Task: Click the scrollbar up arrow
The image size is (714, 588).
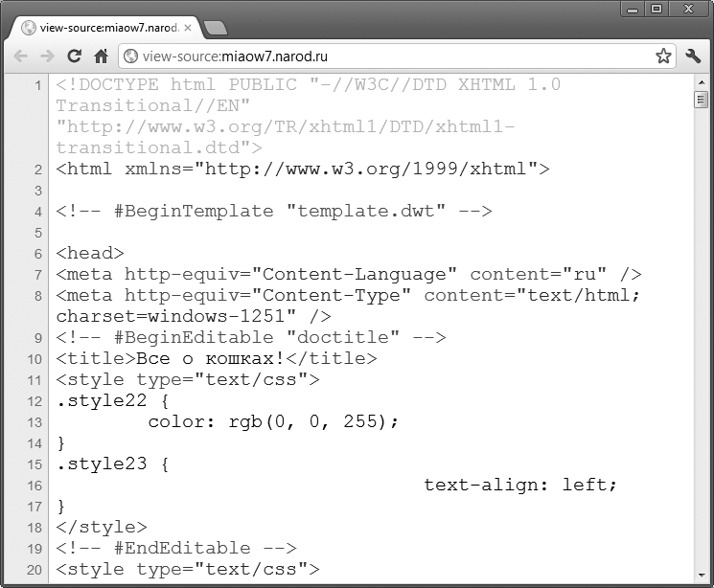Action: tap(702, 82)
